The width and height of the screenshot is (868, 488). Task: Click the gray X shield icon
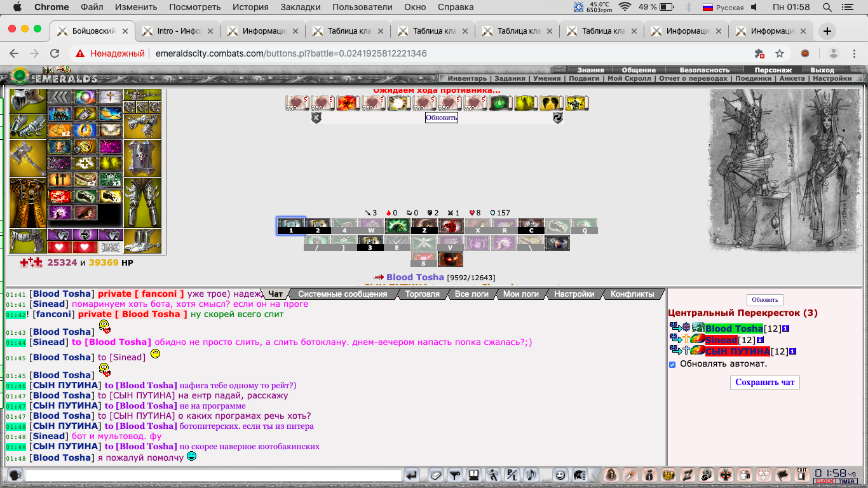pyautogui.click(x=316, y=118)
